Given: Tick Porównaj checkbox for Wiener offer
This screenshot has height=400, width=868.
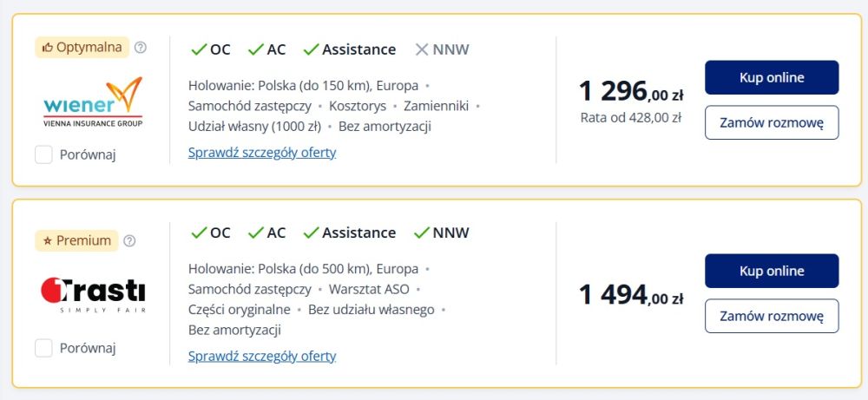Looking at the screenshot, I should tap(43, 155).
